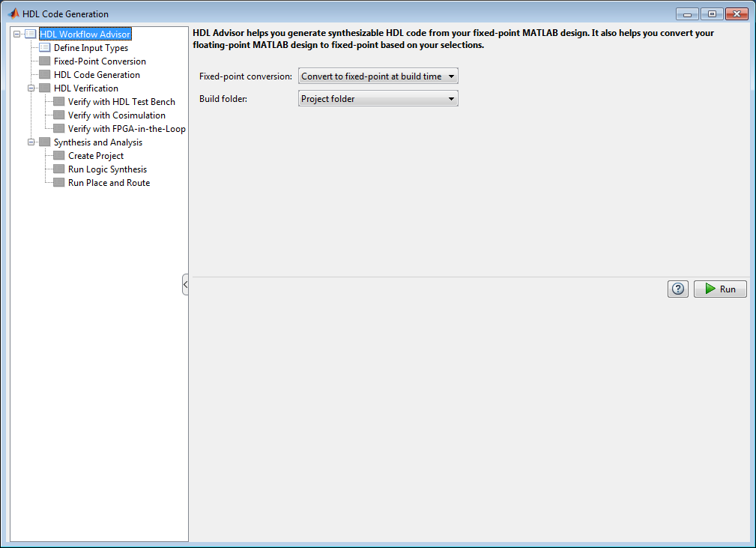Click the Verify with HDL Test Bench icon
756x548 pixels.
(x=59, y=102)
